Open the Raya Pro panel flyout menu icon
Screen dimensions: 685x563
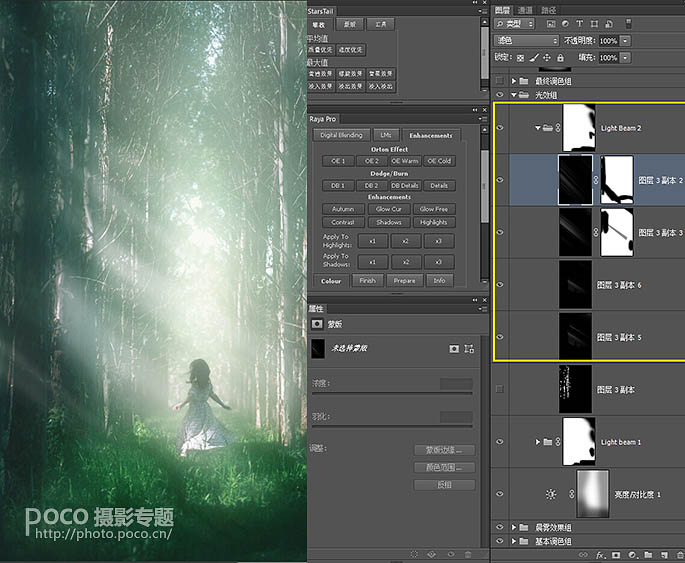[483, 119]
